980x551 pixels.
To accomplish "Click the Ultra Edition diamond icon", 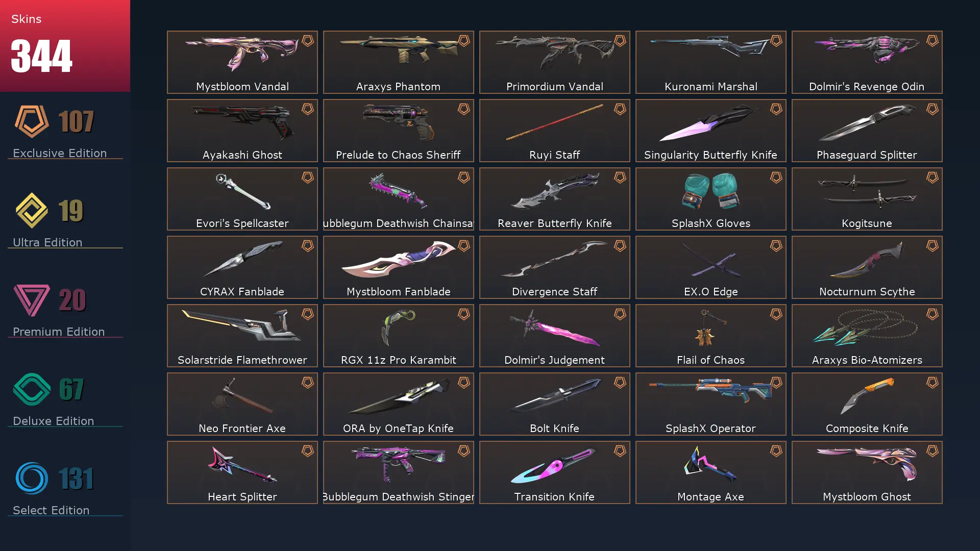I will click(x=32, y=210).
